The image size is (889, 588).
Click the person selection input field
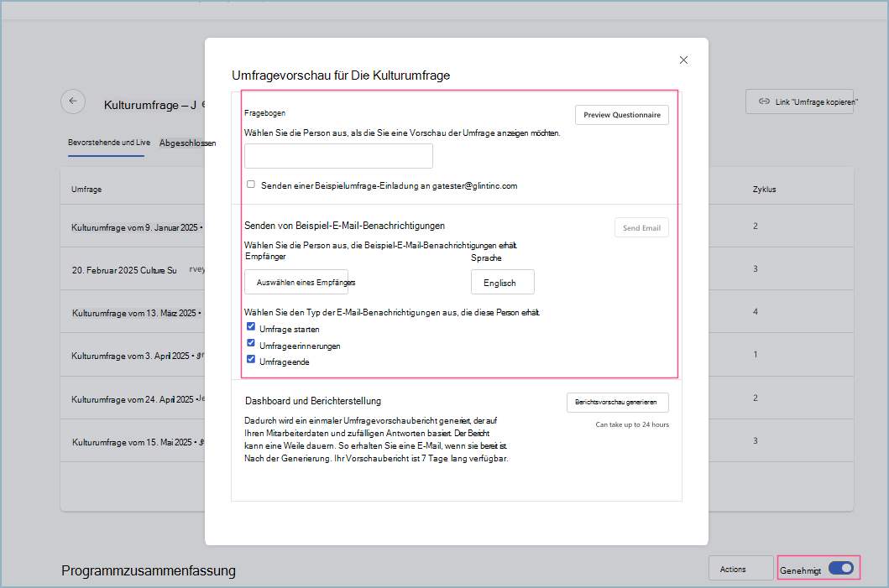pyautogui.click(x=338, y=156)
